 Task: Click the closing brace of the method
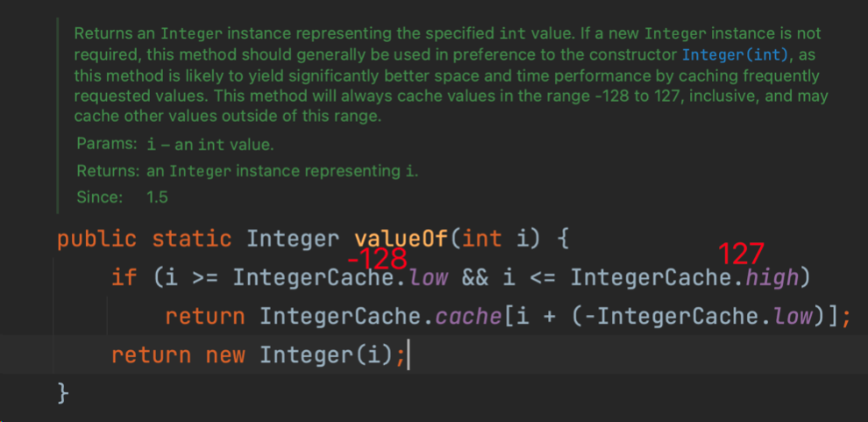[x=63, y=392]
